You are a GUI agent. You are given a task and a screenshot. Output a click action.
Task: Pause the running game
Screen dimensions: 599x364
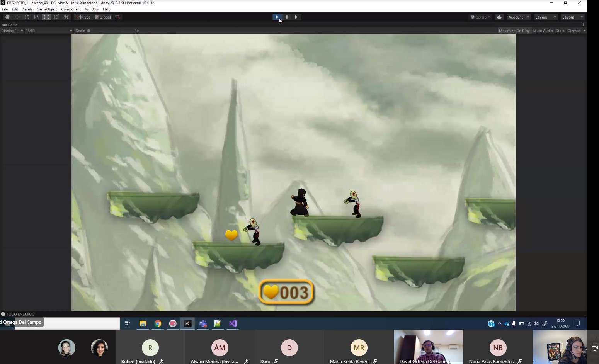click(287, 17)
